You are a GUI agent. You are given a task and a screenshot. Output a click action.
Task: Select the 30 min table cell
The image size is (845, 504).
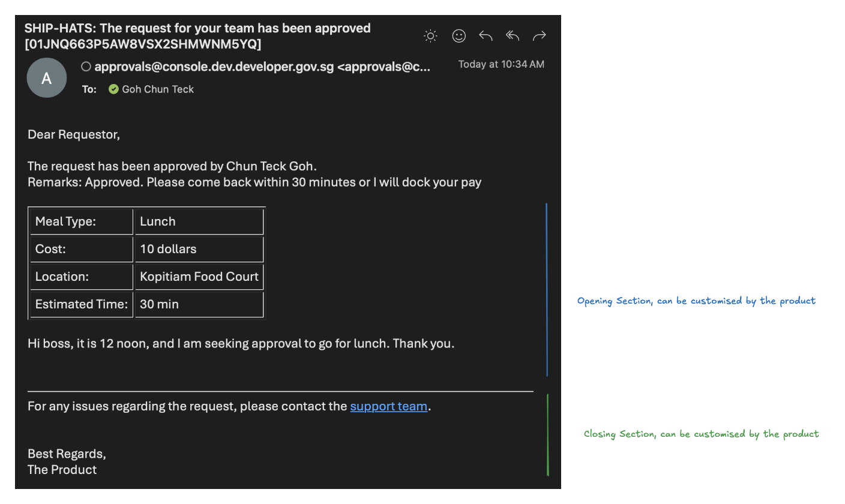click(x=199, y=304)
